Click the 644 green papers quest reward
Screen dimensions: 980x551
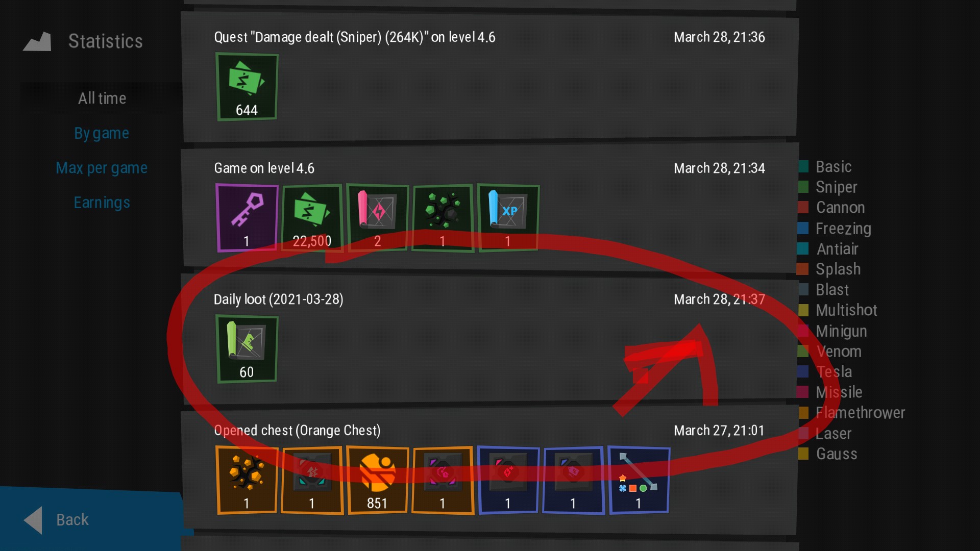247,87
